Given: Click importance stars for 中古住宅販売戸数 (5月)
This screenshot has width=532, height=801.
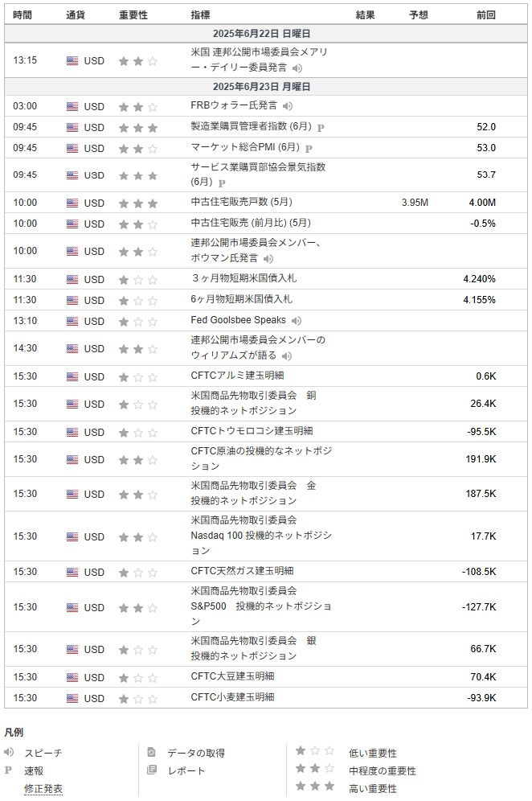Looking at the screenshot, I should [x=137, y=203].
